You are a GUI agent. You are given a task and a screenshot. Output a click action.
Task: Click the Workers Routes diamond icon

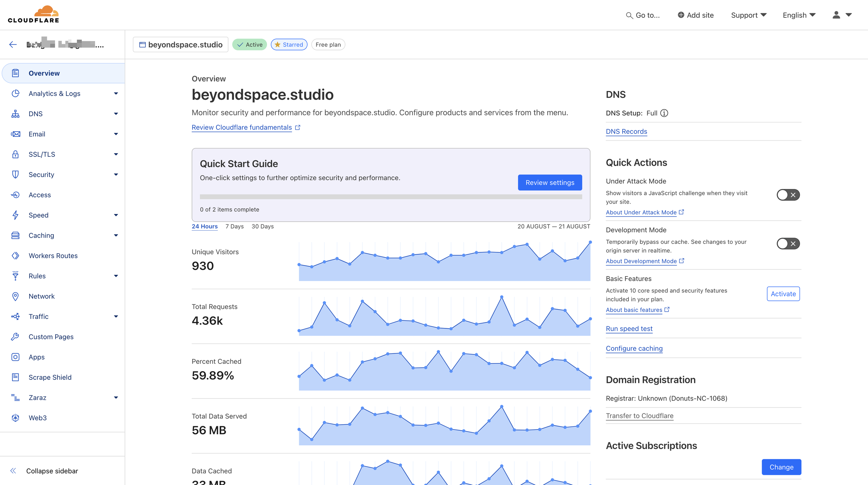point(15,256)
